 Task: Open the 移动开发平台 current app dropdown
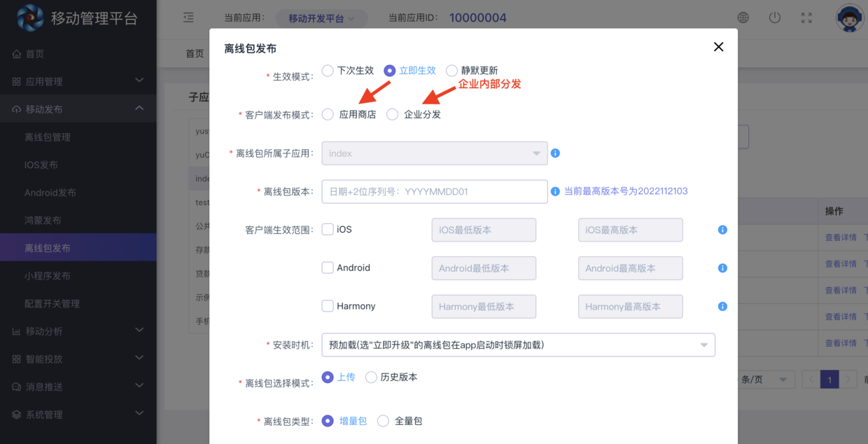321,18
